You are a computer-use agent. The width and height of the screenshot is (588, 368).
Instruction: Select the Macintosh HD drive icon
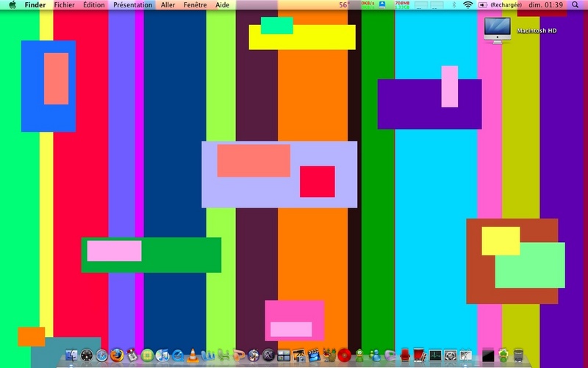coord(498,30)
